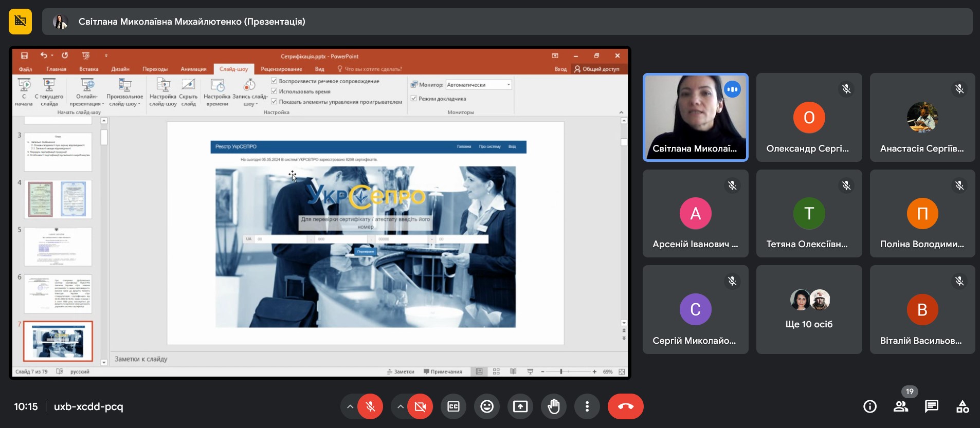Click Вход sign-in link in PowerPoint
The width and height of the screenshot is (980, 428).
pyautogui.click(x=560, y=69)
